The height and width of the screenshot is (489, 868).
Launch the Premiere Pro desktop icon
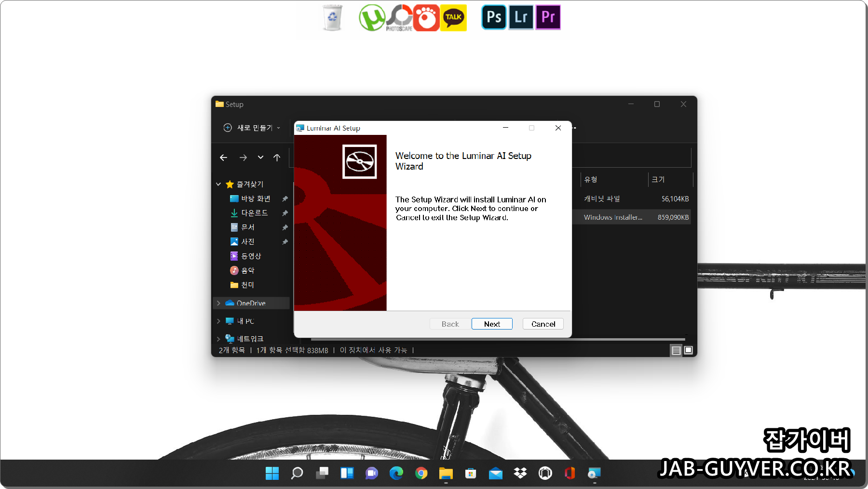tap(548, 17)
